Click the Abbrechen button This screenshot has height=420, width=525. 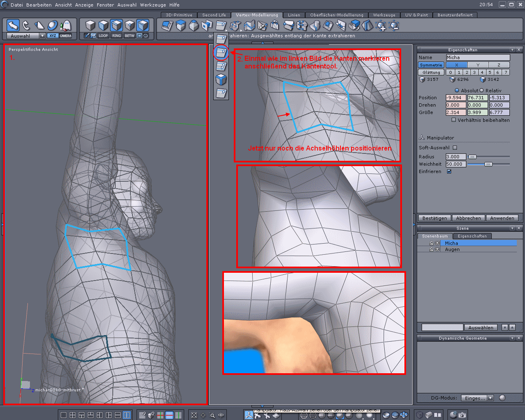468,218
